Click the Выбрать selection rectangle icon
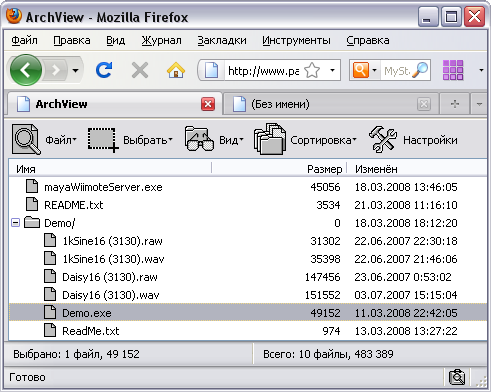 point(103,140)
